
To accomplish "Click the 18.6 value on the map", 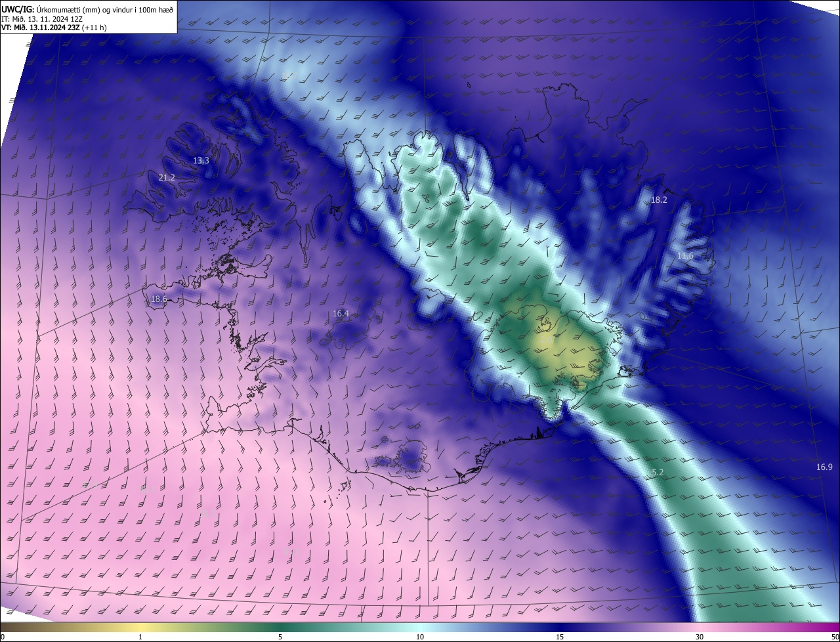I will pyautogui.click(x=159, y=299).
